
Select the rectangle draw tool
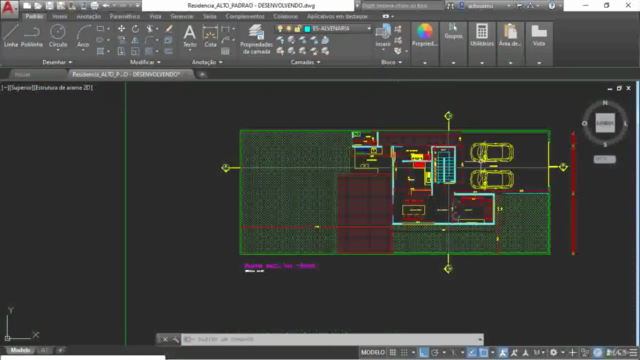pos(100,29)
